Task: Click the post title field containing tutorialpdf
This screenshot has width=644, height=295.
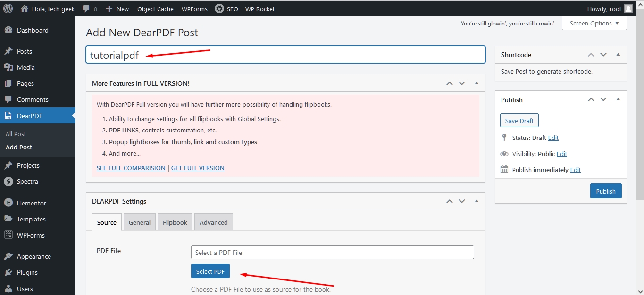Action: (285, 55)
